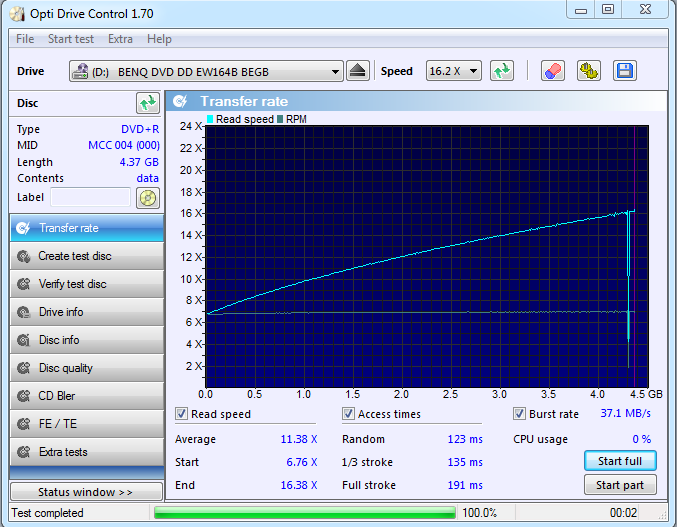Select Create test disc
This screenshot has height=527, width=677.
[87, 256]
